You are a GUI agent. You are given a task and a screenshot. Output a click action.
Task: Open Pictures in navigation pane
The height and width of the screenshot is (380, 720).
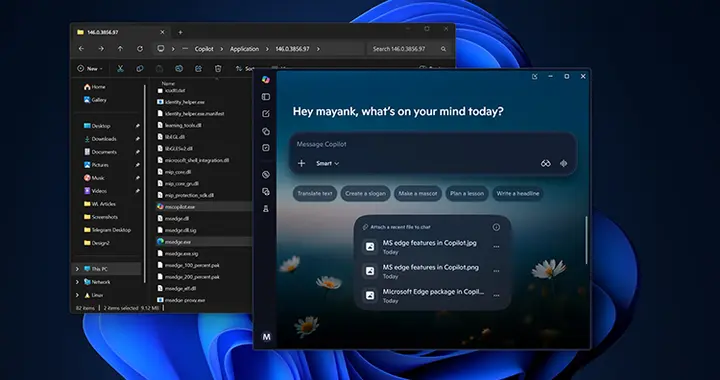point(96,165)
